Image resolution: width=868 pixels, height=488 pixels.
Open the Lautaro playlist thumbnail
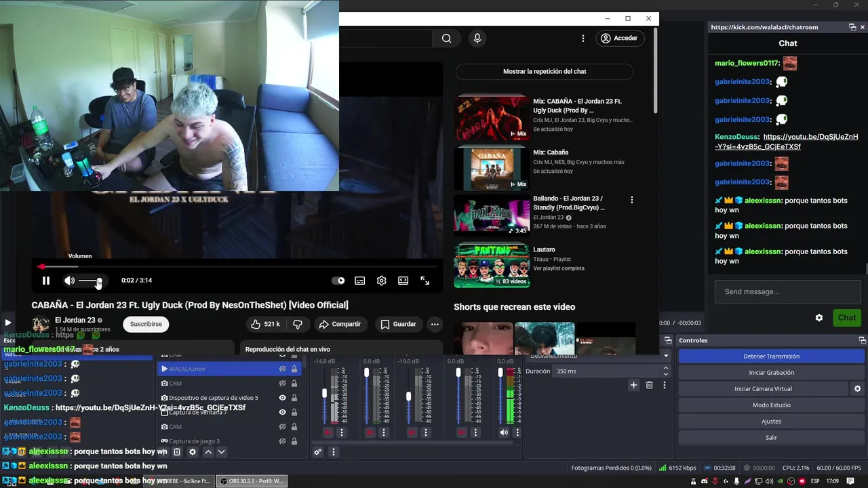point(492,266)
